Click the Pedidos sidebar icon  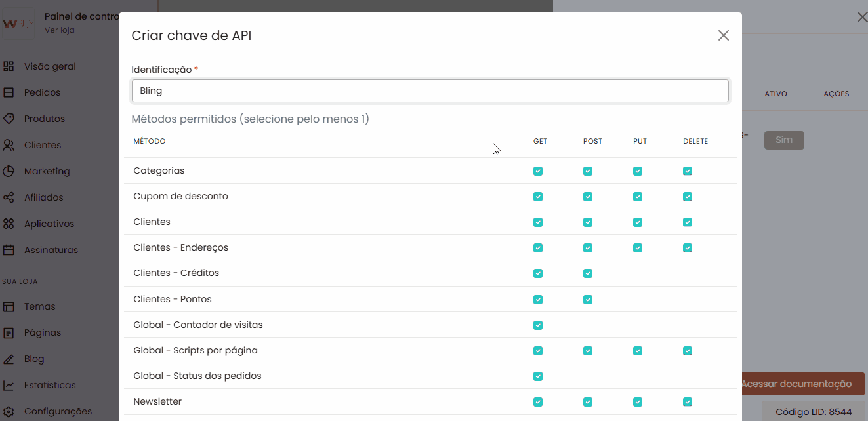[x=9, y=92]
